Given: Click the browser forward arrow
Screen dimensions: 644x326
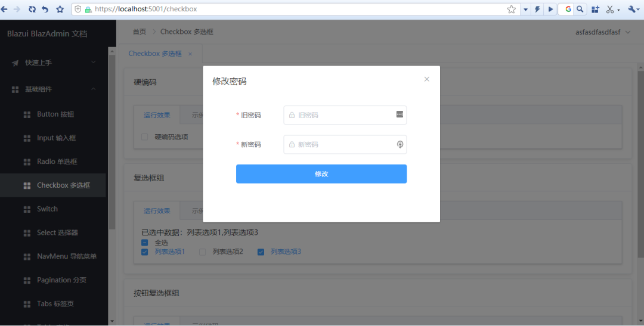Looking at the screenshot, I should 17,9.
